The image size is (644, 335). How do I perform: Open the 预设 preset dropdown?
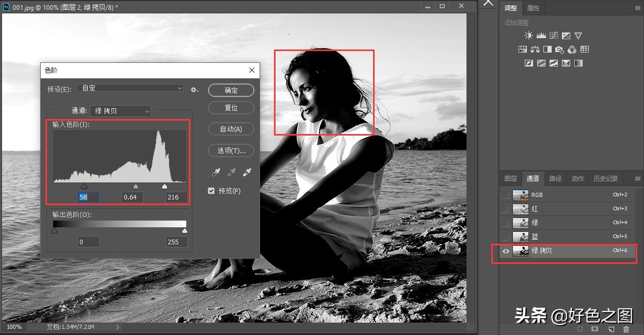(x=131, y=88)
